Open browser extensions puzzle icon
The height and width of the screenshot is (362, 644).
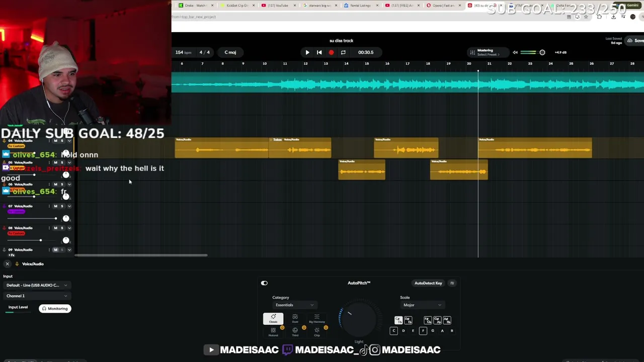click(x=599, y=17)
